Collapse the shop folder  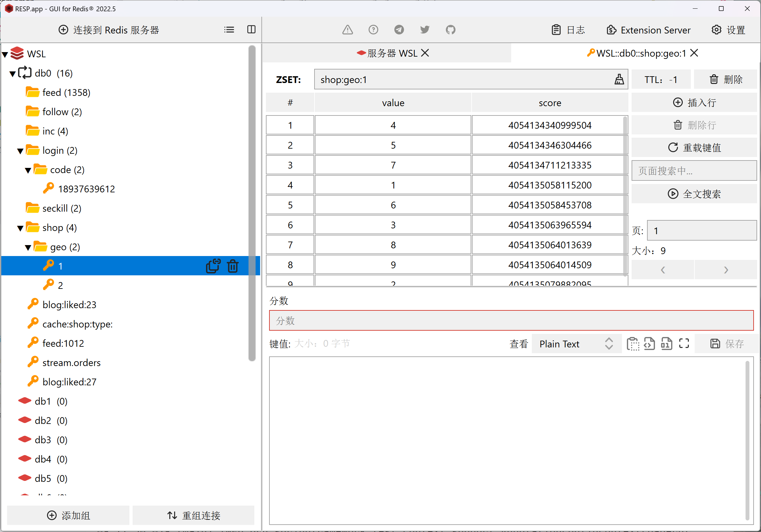coord(20,228)
